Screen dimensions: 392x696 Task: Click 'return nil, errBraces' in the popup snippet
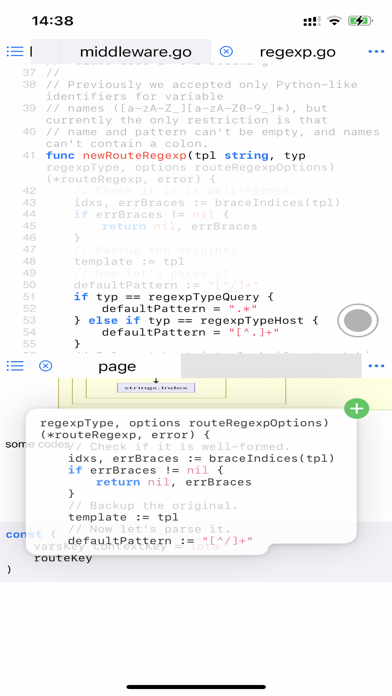click(x=174, y=482)
